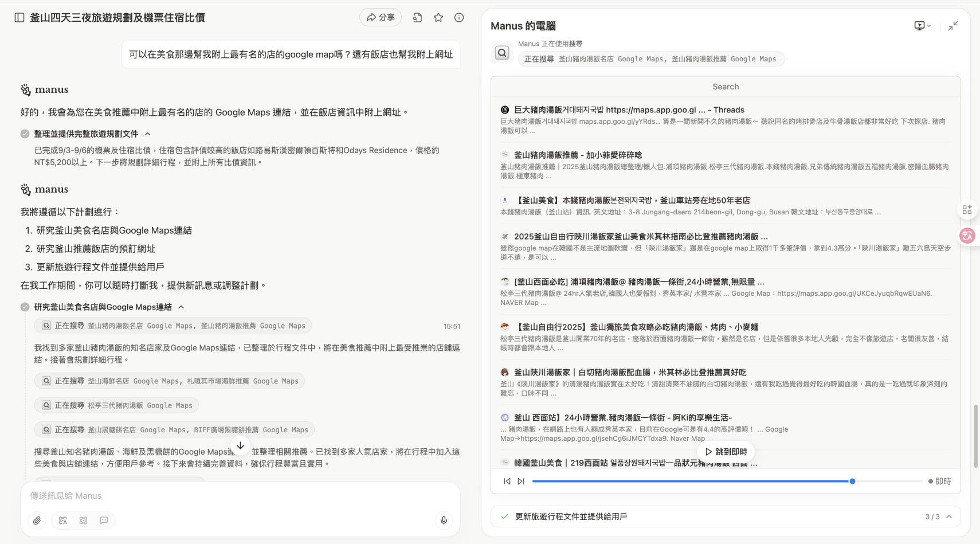This screenshot has height=544, width=980.
Task: Open result 2025釜山自由行陝川湯飯家
Action: tap(641, 237)
